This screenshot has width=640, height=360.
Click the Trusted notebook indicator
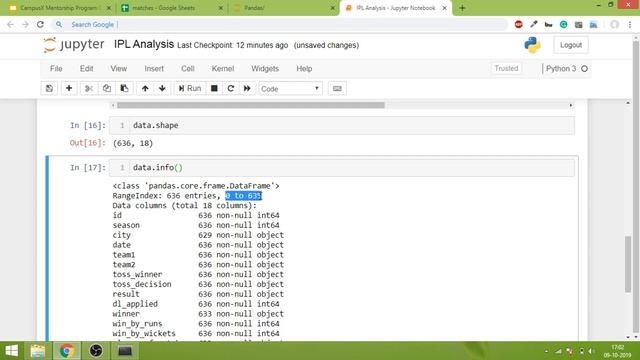click(x=506, y=69)
